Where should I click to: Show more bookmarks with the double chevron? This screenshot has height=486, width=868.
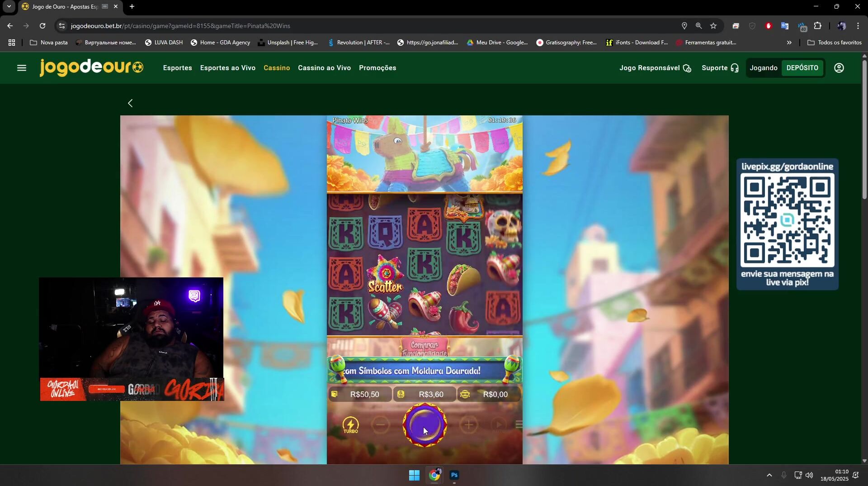tap(789, 43)
